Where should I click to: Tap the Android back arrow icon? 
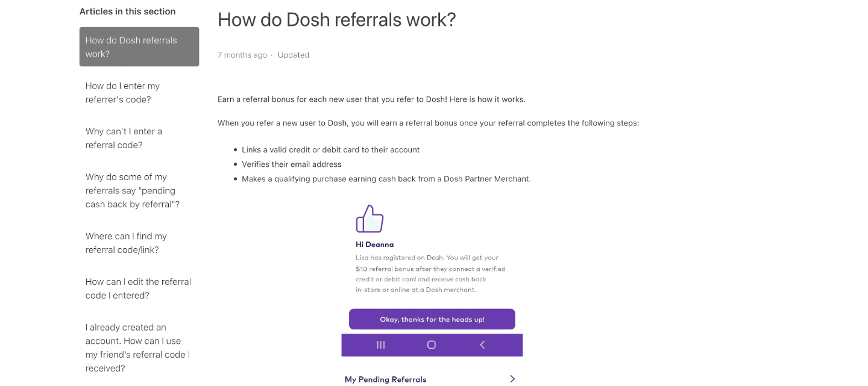coord(482,345)
